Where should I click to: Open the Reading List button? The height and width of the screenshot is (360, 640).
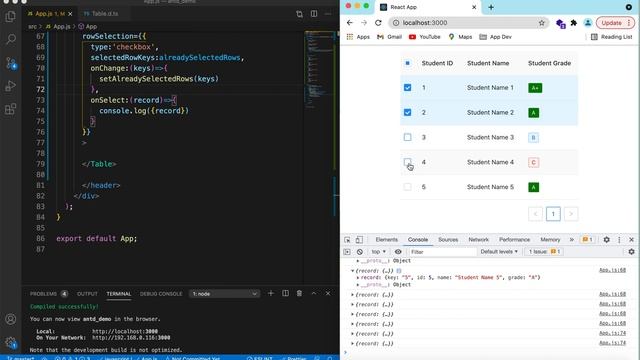click(611, 37)
